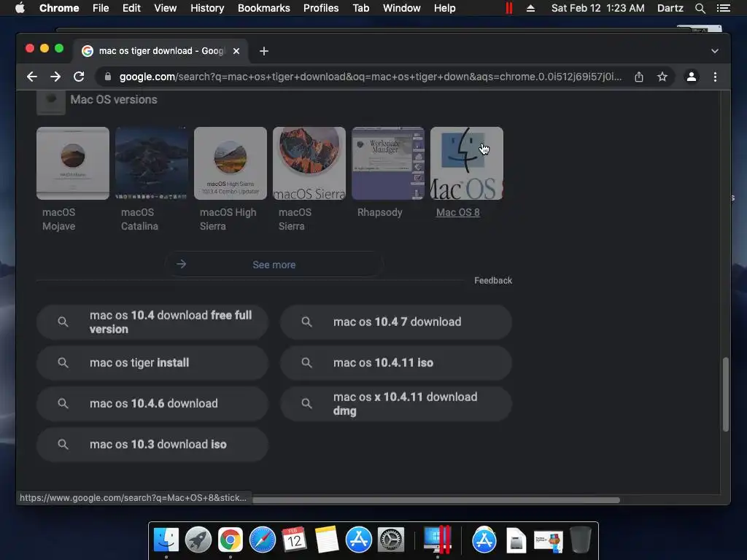Open the Chrome application menu
The width and height of the screenshot is (747, 560).
[59, 8]
